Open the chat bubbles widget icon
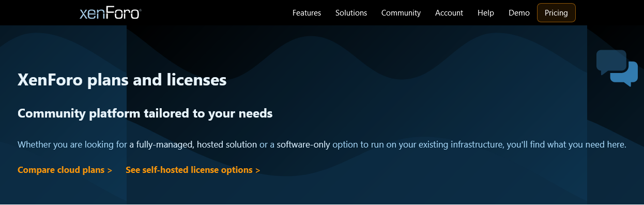 click(x=617, y=68)
